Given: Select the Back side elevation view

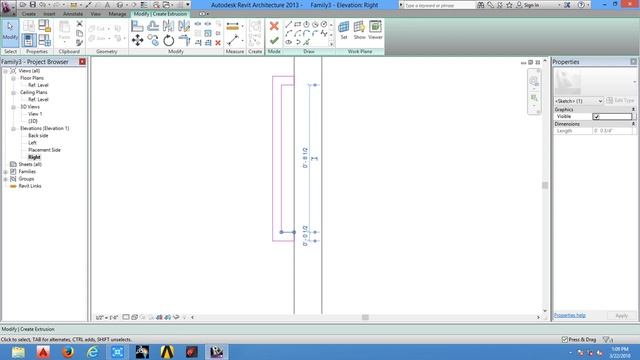Looking at the screenshot, I should coord(38,136).
